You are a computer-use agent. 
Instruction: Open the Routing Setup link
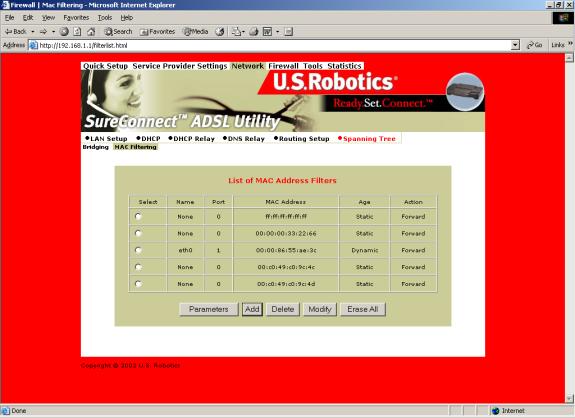(302, 139)
